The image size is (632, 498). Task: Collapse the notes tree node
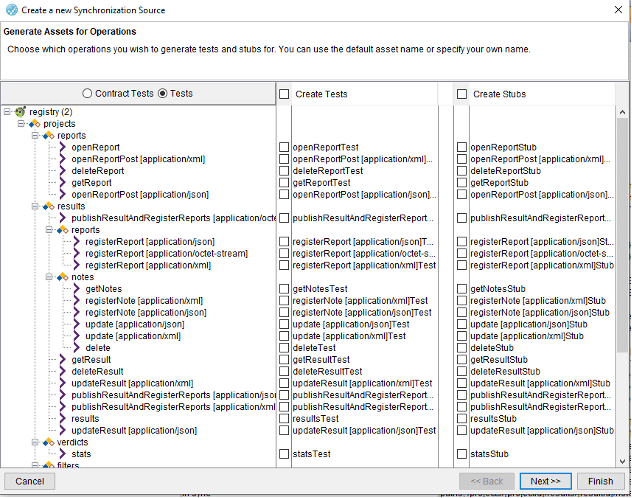pyautogui.click(x=49, y=277)
